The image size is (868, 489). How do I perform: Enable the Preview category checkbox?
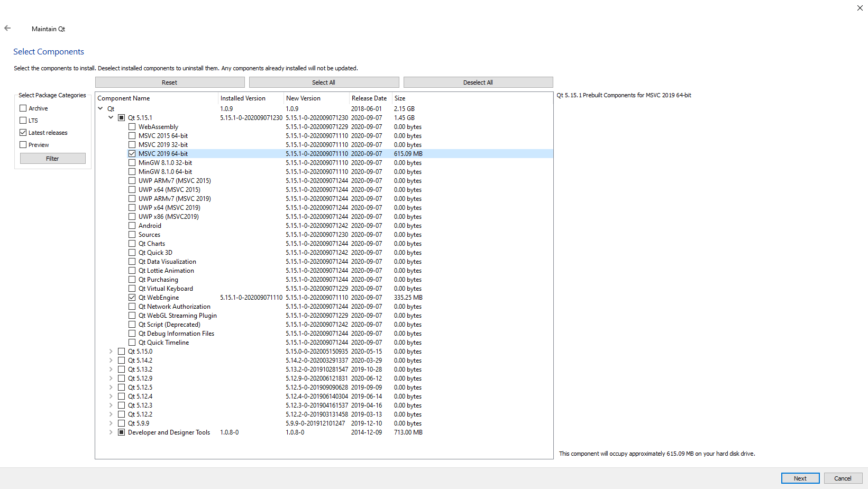(23, 144)
